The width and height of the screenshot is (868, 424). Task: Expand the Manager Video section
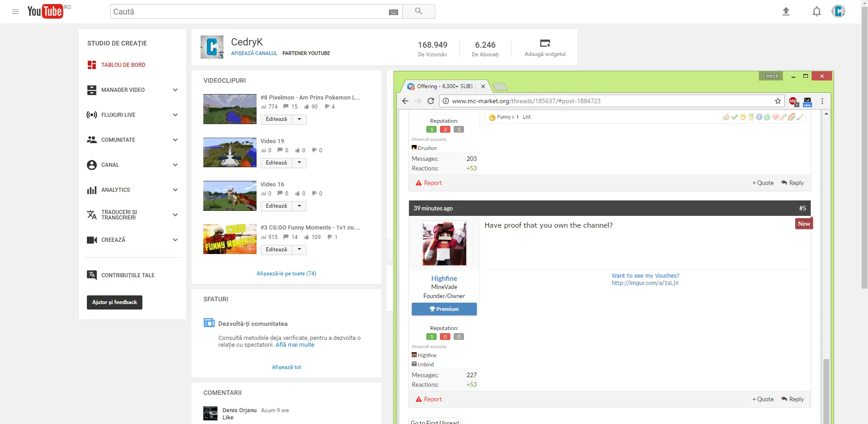(x=175, y=90)
